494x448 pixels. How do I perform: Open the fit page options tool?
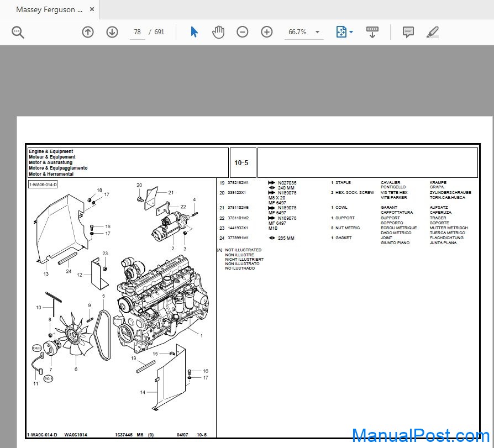click(x=341, y=32)
